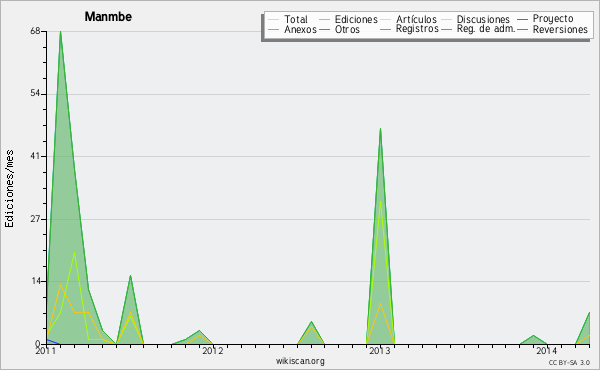The height and width of the screenshot is (370, 600).
Task: Click the 41 y-axis value
Action: pyautogui.click(x=35, y=156)
